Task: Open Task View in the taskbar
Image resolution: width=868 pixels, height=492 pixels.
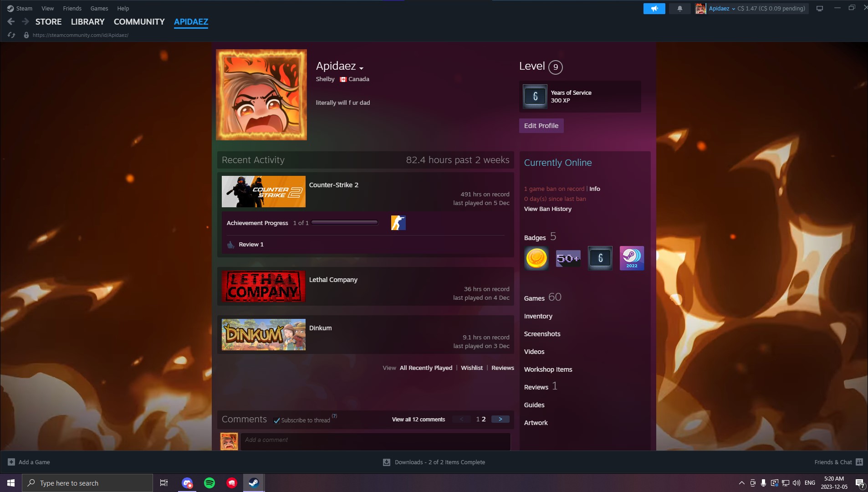Action: click(164, 483)
